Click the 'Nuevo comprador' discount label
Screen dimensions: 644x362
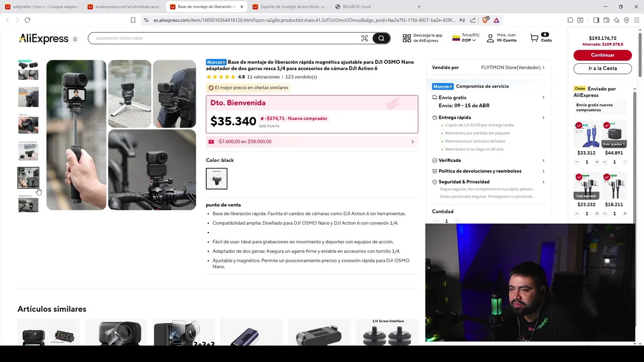[x=307, y=119]
